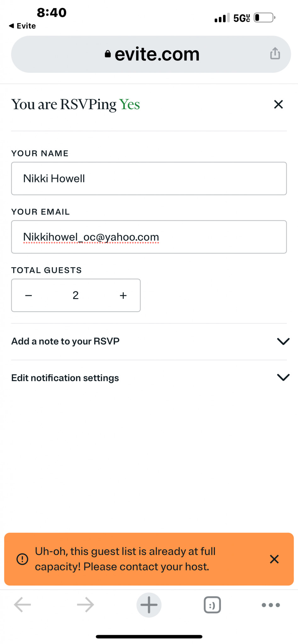Close the RSVP form with X
This screenshot has height=644, width=298.
coord(278,104)
